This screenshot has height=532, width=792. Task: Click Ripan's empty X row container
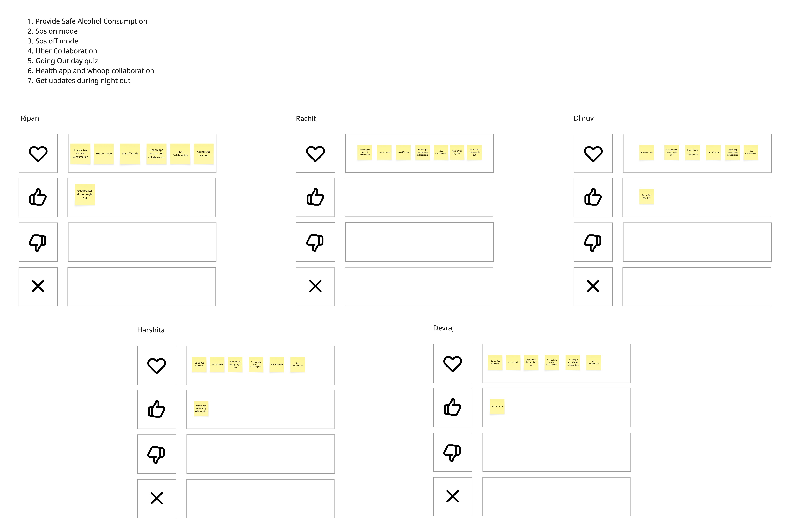pos(142,287)
